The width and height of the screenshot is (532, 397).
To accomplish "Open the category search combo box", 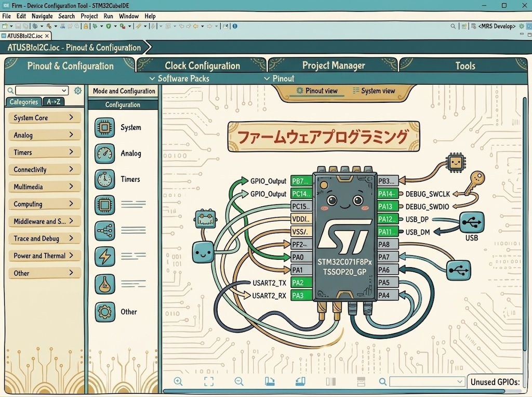I will [42, 90].
